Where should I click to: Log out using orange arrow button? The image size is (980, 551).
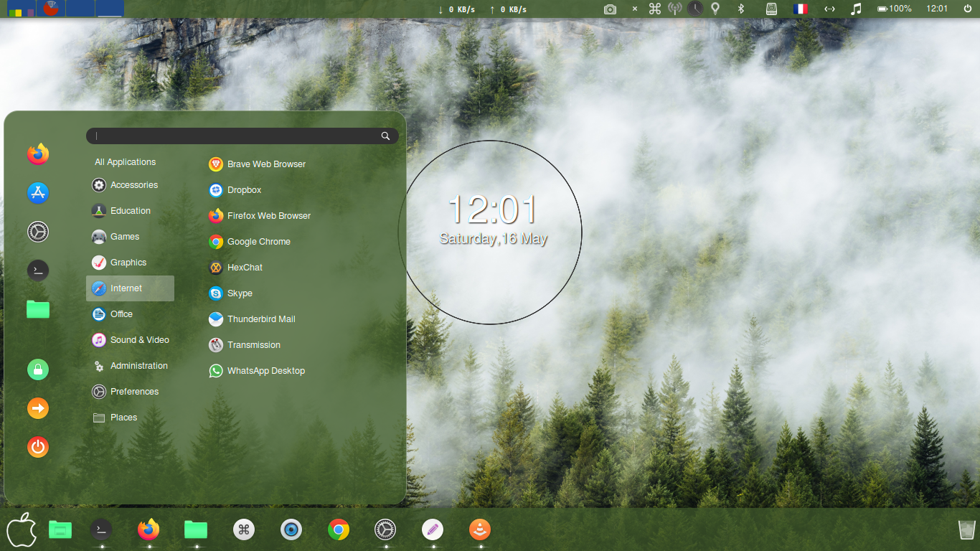pos(38,408)
